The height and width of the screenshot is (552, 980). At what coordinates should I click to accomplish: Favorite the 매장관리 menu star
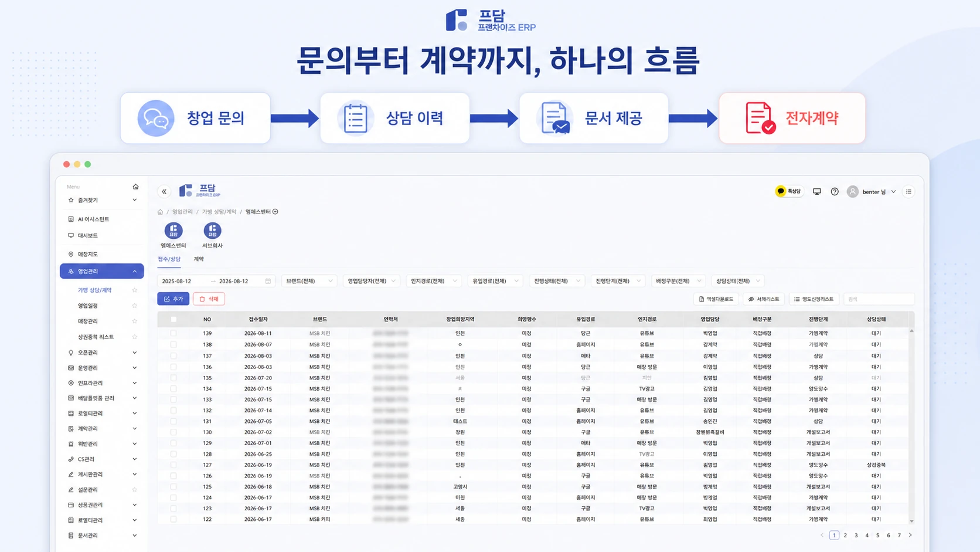134,321
